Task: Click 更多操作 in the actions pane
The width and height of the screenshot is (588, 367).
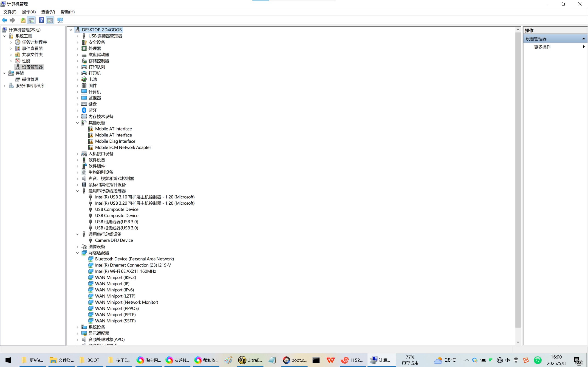Action: [542, 47]
